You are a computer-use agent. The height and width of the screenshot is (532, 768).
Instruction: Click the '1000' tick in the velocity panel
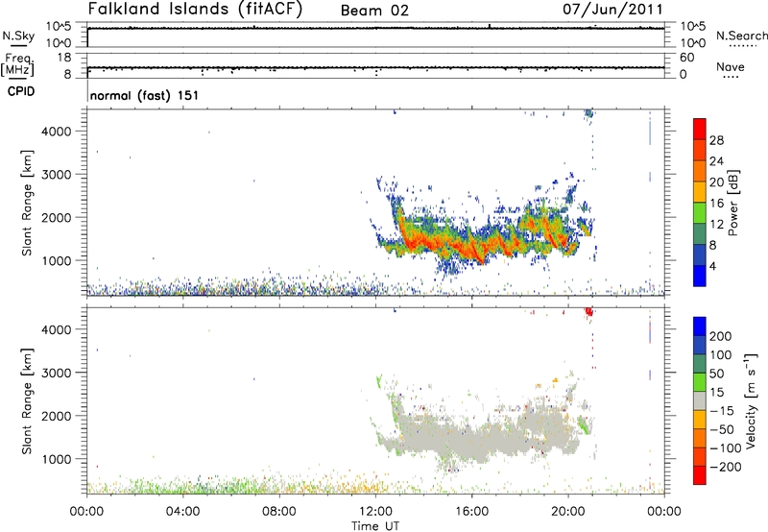click(x=56, y=459)
